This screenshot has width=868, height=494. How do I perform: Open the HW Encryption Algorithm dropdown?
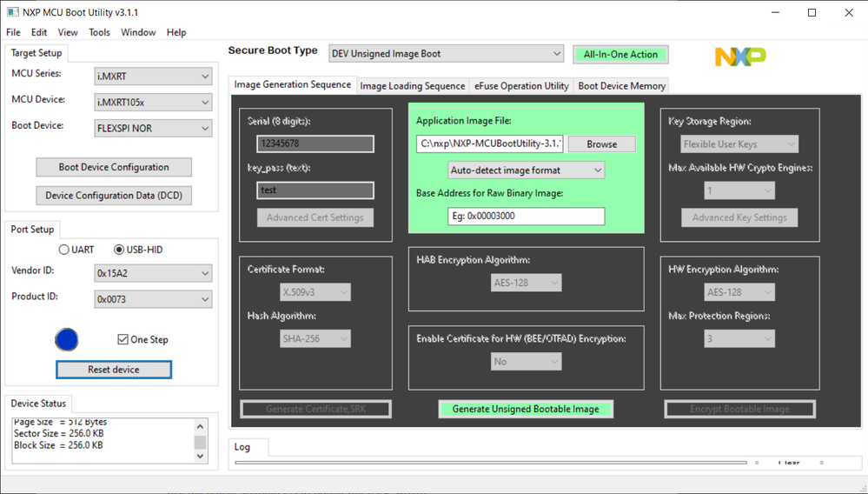tap(739, 292)
